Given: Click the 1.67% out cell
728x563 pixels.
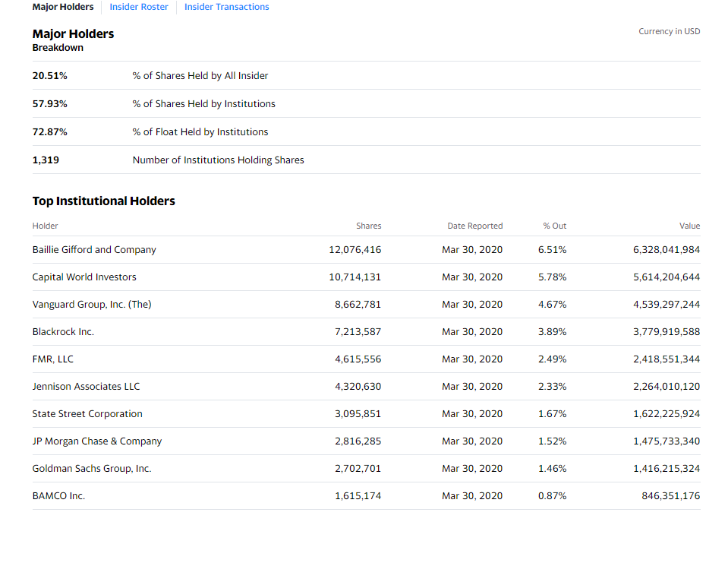Looking at the screenshot, I should [x=553, y=414].
